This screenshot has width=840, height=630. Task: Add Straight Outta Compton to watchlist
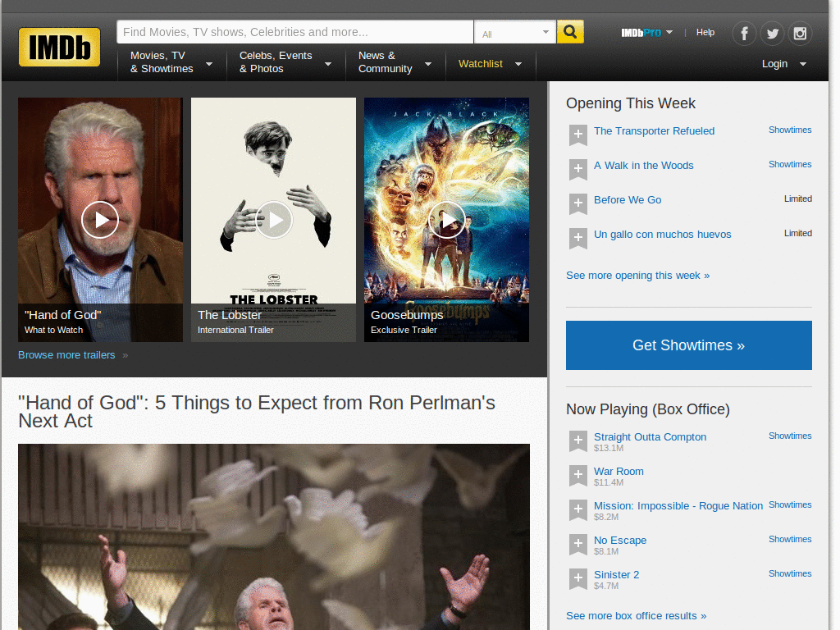tap(578, 441)
